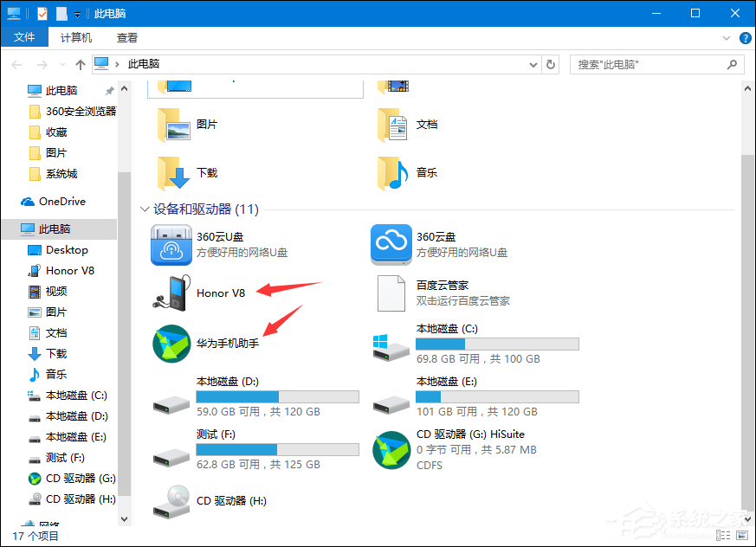The width and height of the screenshot is (756, 547).
Task: Click the capacity bar of 本地磁盘 (C:)
Action: [x=496, y=343]
